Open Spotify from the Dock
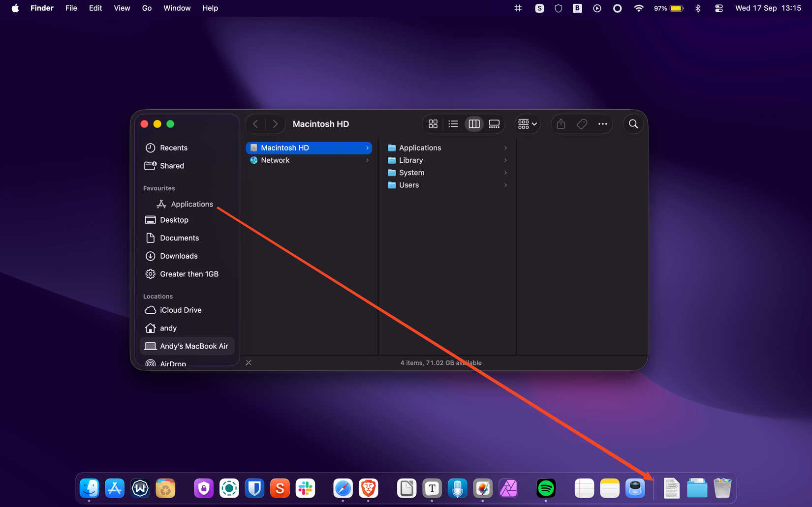Viewport: 812px width, 507px height. click(546, 488)
